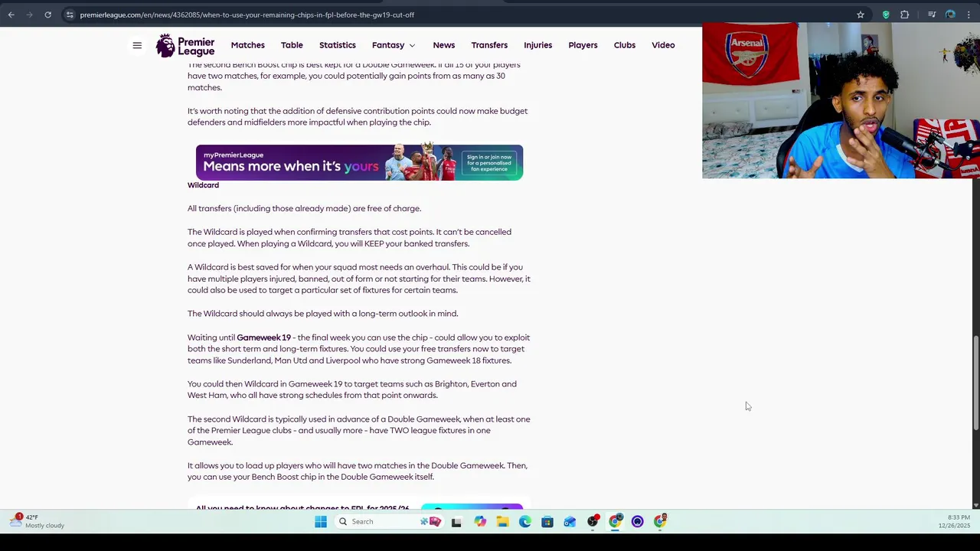Open site information icon in address bar
980x551 pixels.
pos(70,15)
